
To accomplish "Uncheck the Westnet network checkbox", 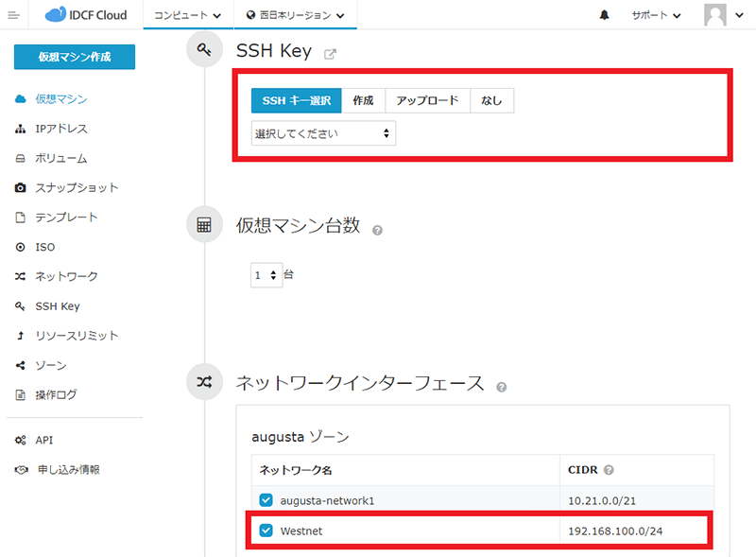I will click(266, 531).
